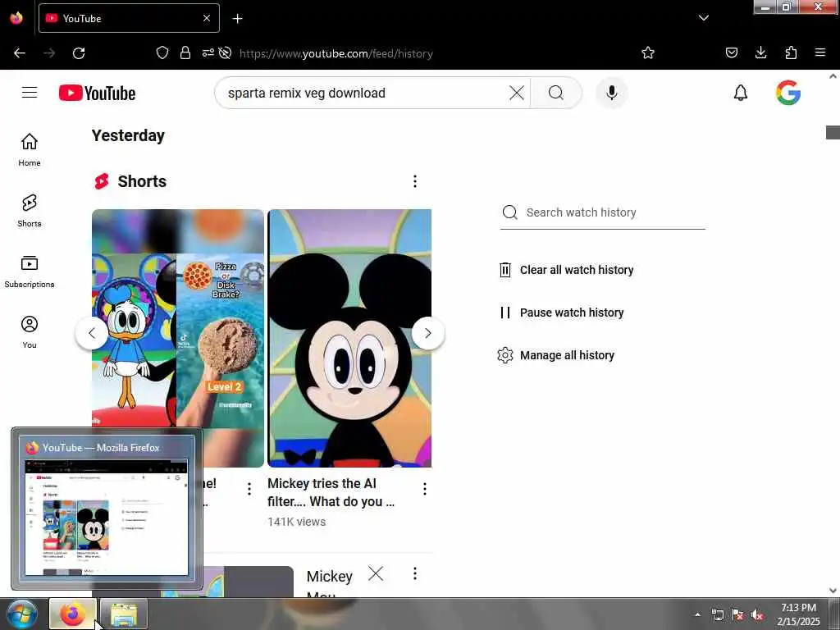The image size is (840, 630).
Task: Show hidden system tray icons
Action: point(697,614)
